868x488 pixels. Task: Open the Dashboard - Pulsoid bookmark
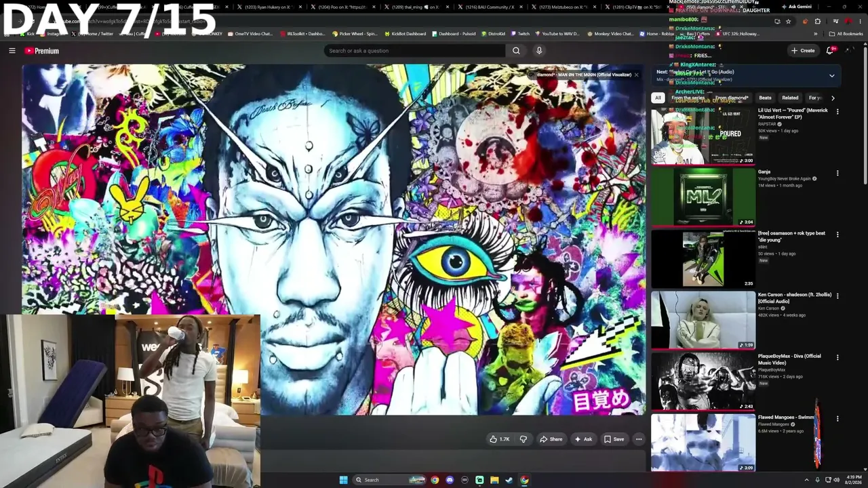pyautogui.click(x=453, y=33)
